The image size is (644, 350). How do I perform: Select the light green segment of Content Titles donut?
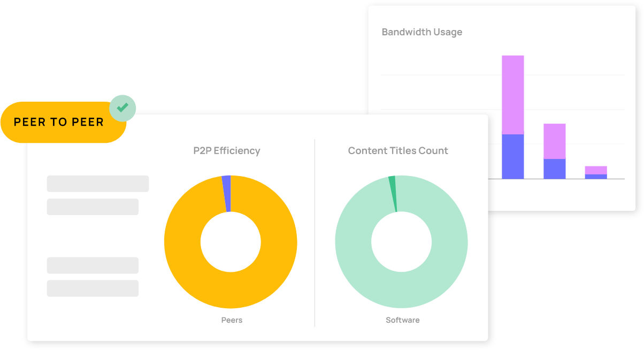tap(402, 289)
